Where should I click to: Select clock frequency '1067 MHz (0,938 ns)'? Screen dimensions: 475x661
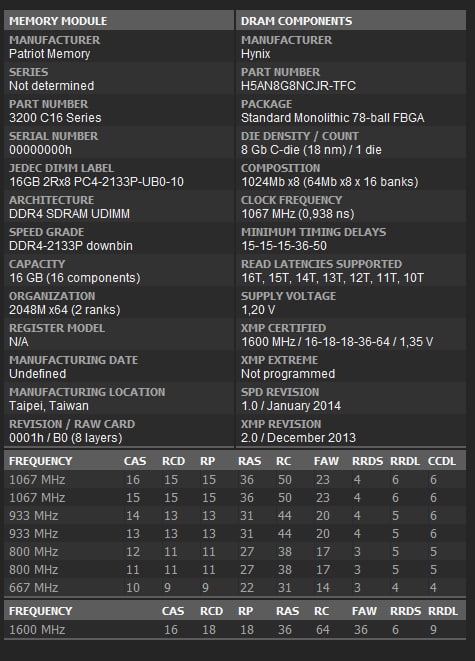click(298, 214)
